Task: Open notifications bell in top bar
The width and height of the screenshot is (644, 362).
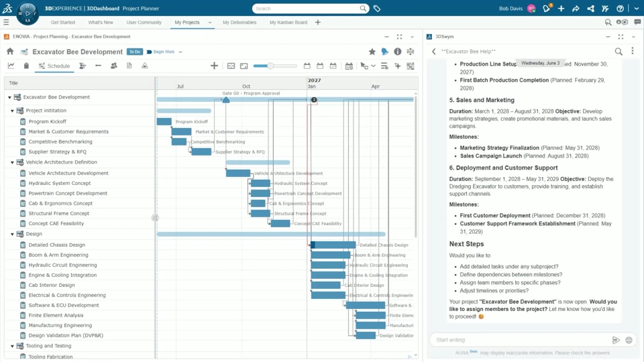Action: pyautogui.click(x=546, y=8)
